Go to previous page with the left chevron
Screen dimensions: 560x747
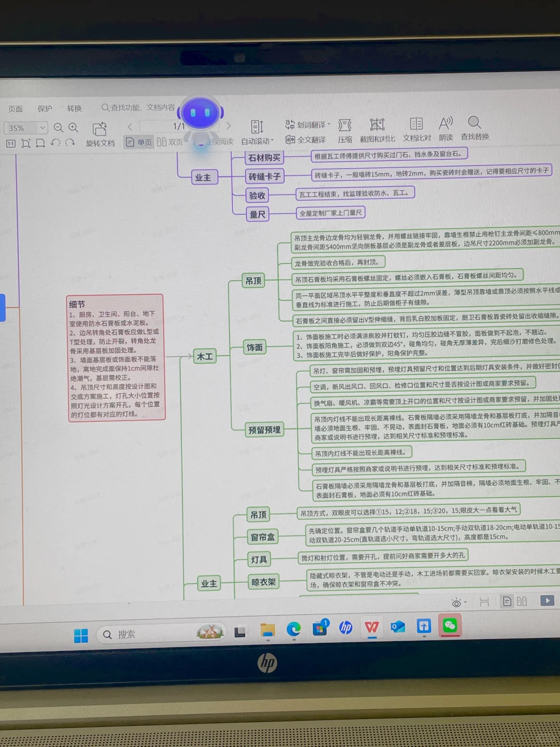point(130,127)
